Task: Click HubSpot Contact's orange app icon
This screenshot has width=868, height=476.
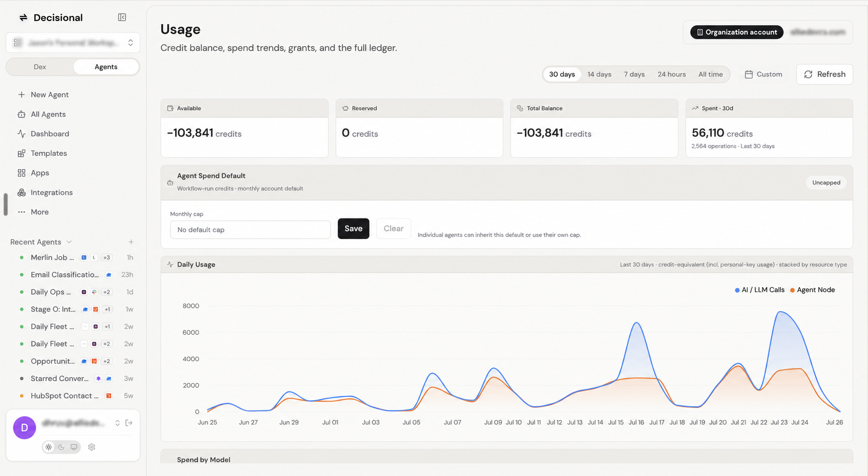Action: 109,396
